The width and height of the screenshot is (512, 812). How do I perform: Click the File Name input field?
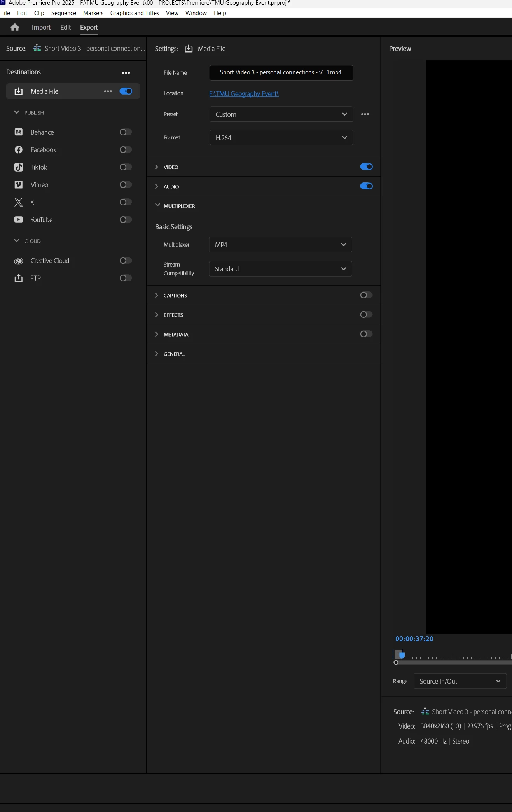[x=281, y=72]
